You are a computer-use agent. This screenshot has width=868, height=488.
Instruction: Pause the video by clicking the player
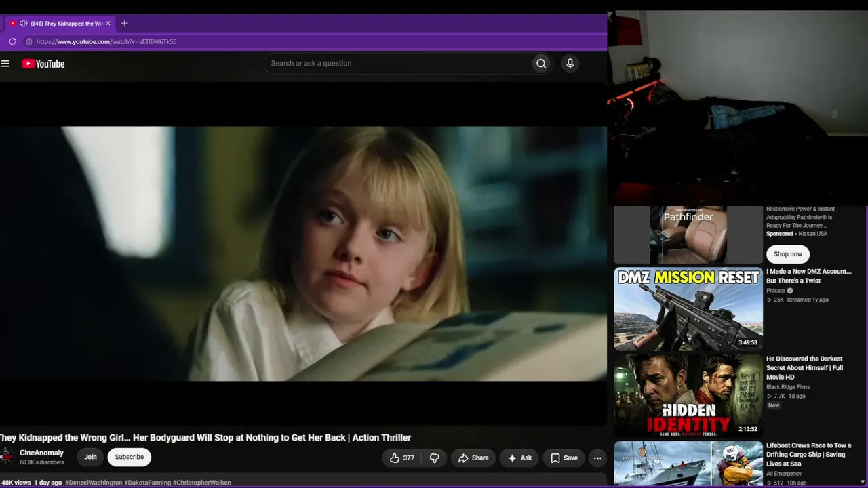[303, 253]
